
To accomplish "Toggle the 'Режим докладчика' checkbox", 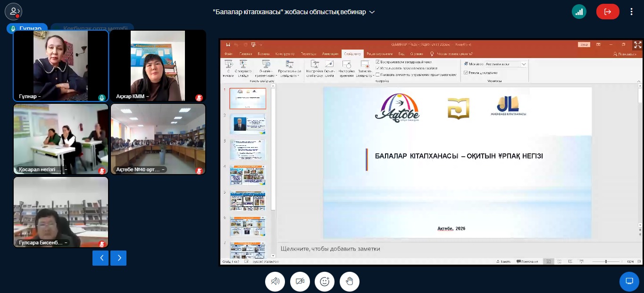I will (x=466, y=73).
